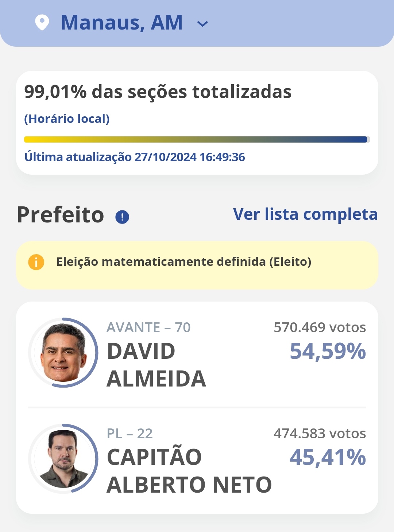Tap the location pin icon

pyautogui.click(x=42, y=23)
